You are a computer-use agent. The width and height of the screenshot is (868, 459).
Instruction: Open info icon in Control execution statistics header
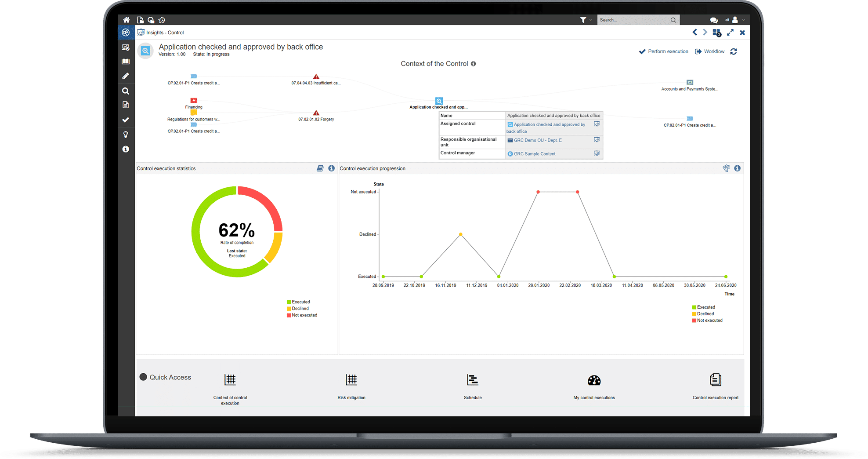[332, 168]
